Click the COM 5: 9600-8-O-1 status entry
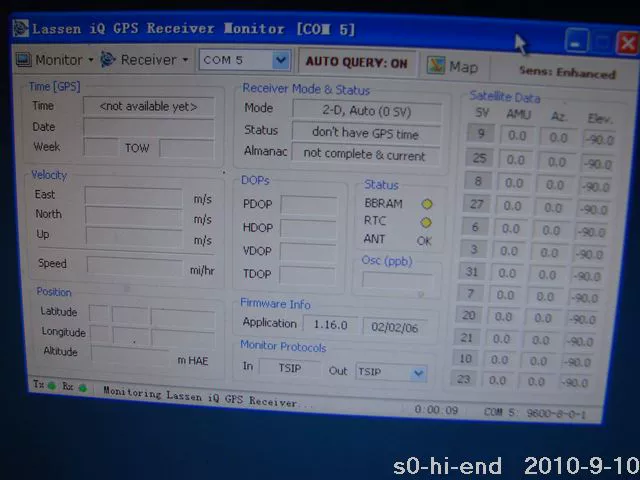Screen dimensions: 640x480 pos(536,413)
